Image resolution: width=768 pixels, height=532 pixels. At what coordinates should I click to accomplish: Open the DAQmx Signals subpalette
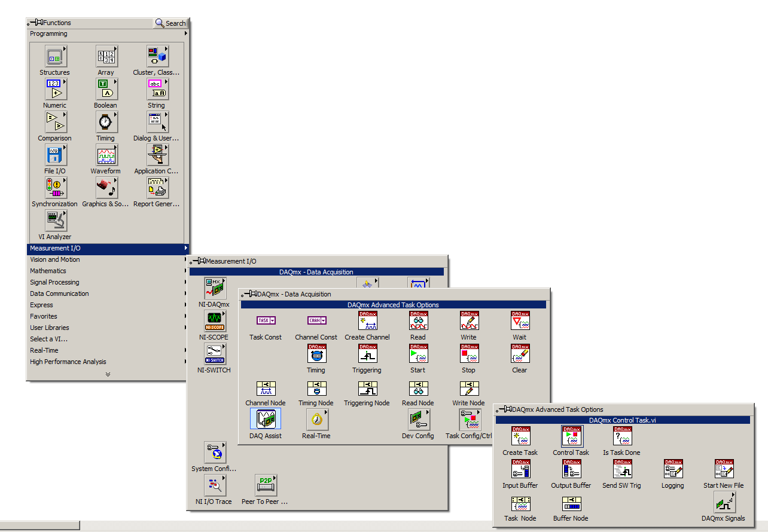tap(724, 502)
